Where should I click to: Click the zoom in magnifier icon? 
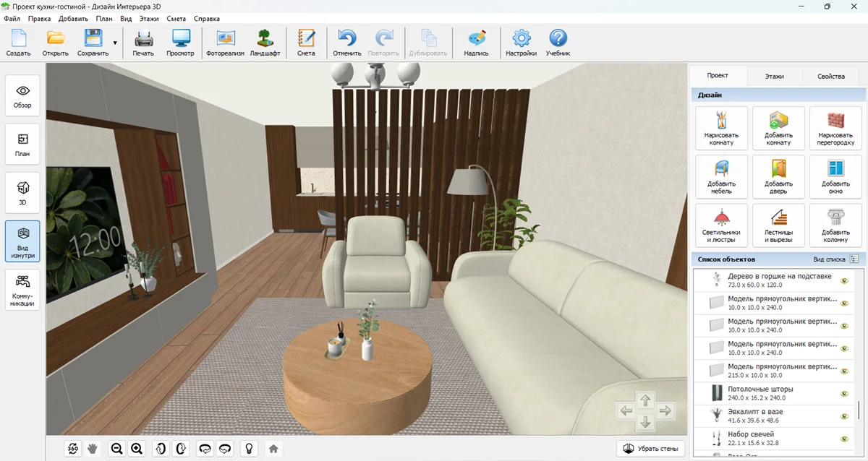(x=137, y=449)
